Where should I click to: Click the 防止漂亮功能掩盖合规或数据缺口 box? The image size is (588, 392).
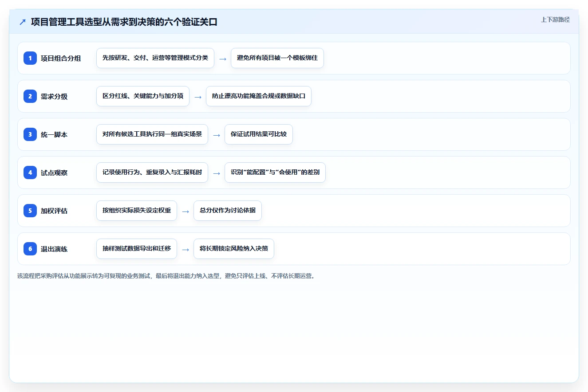tap(259, 96)
